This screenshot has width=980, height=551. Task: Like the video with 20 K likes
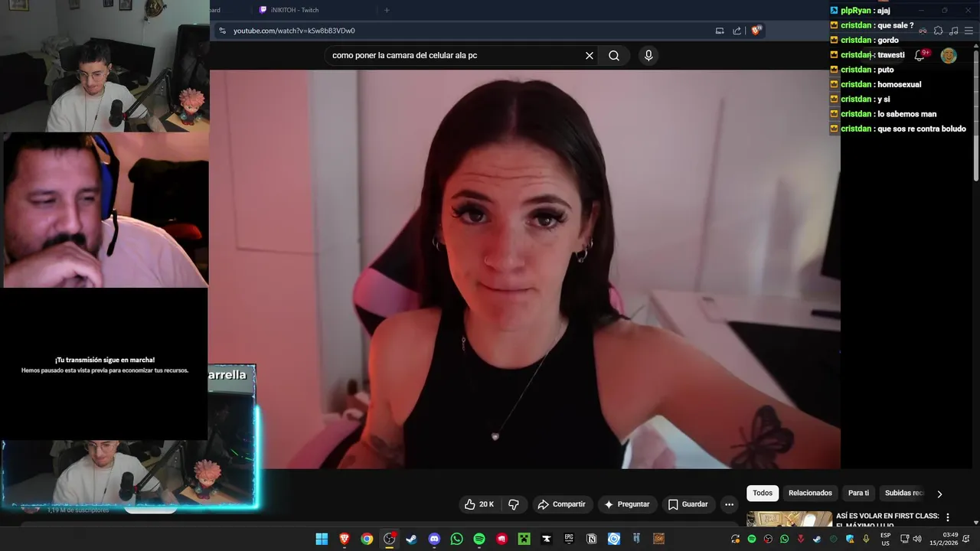pos(479,504)
